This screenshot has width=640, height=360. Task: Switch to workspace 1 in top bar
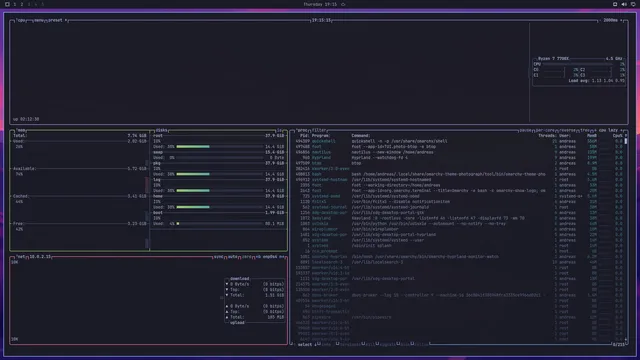(15, 4)
